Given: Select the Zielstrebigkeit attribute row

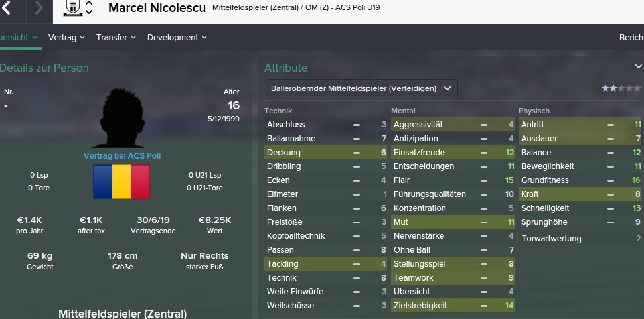Looking at the screenshot, I should 452,306.
